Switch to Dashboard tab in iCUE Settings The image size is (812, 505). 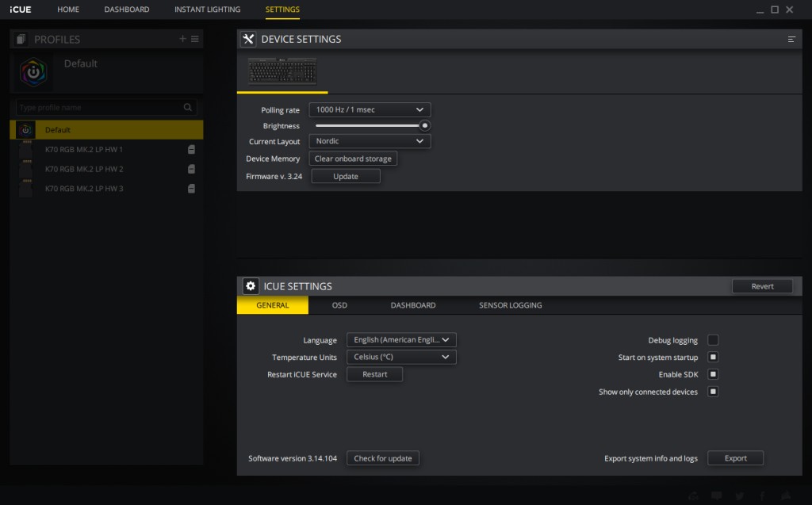(412, 305)
